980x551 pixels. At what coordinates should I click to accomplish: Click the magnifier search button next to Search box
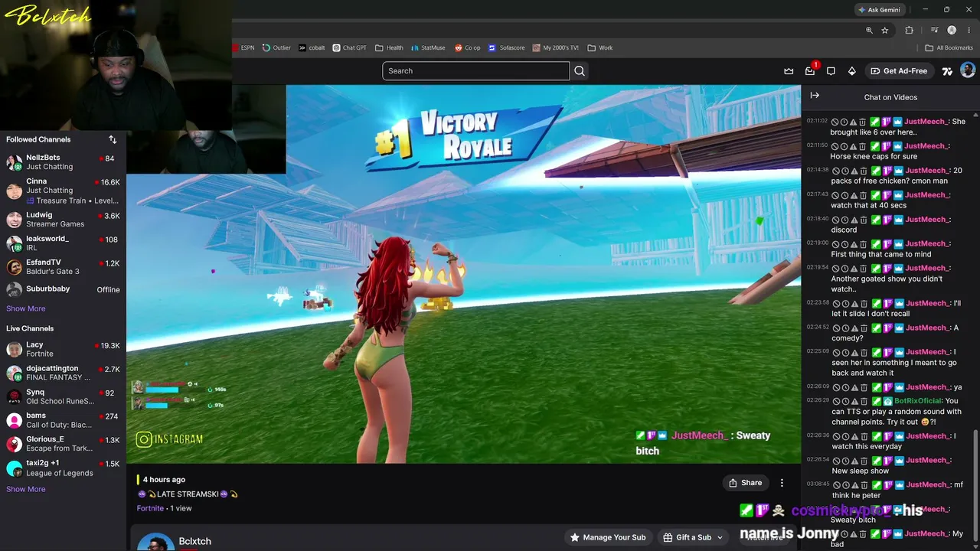tap(580, 71)
